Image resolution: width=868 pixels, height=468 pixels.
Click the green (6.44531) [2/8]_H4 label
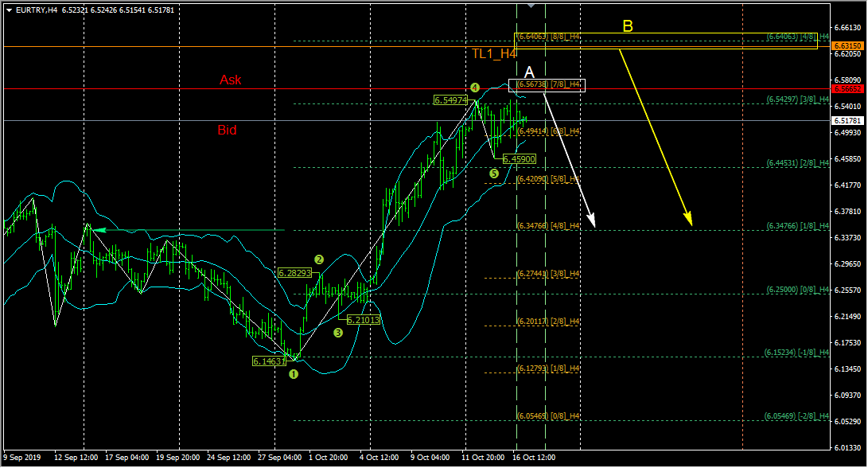tap(798, 163)
